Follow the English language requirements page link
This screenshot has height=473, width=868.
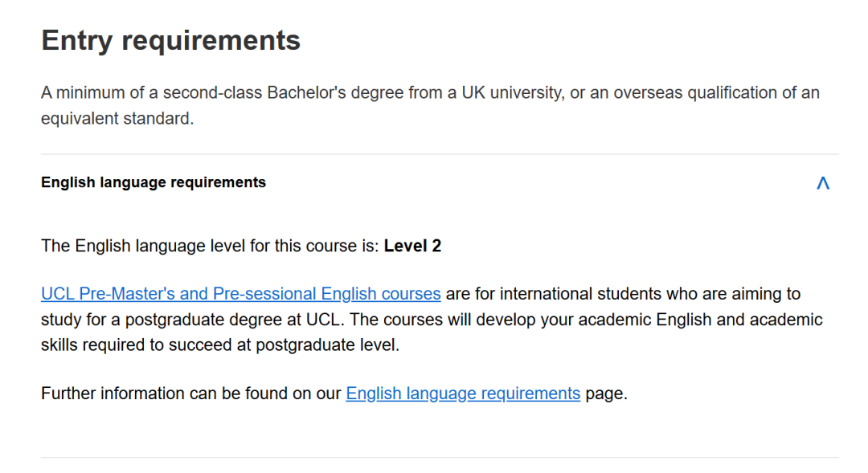click(463, 393)
